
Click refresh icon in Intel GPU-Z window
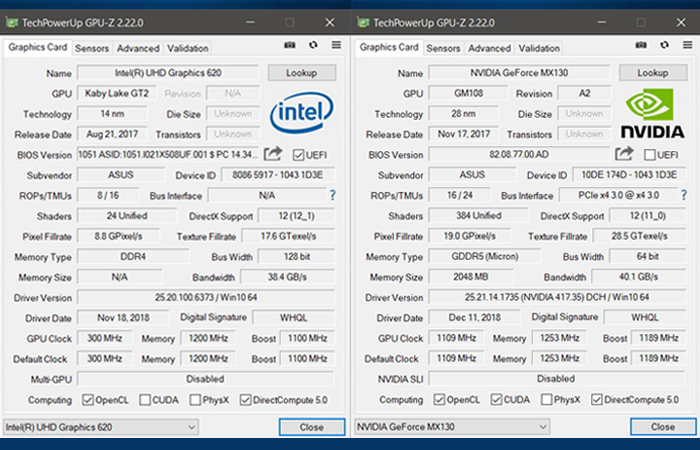tap(313, 45)
